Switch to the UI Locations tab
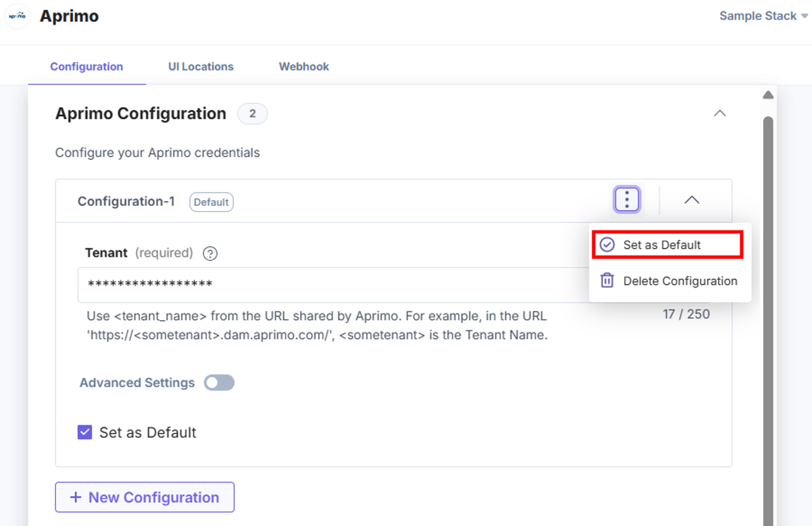Image resolution: width=812 pixels, height=526 pixels. (x=201, y=66)
